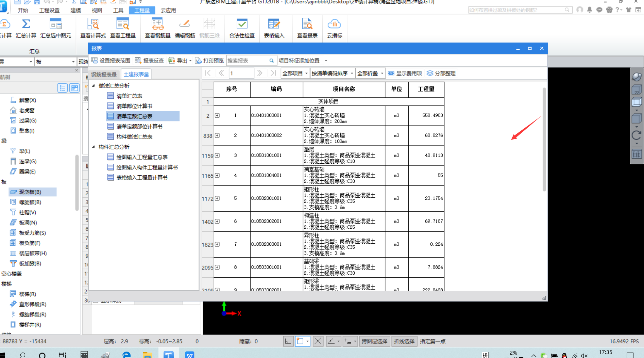Open 工程量 ribbon tab
This screenshot has width=644, height=358.
pos(142,10)
